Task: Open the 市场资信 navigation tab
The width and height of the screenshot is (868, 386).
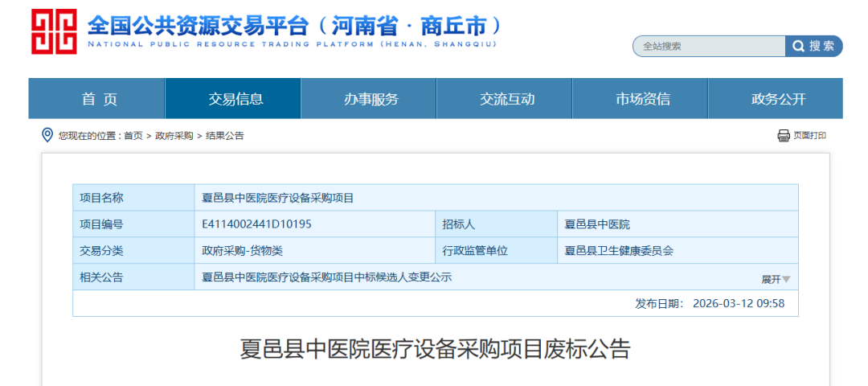Action: pos(642,99)
